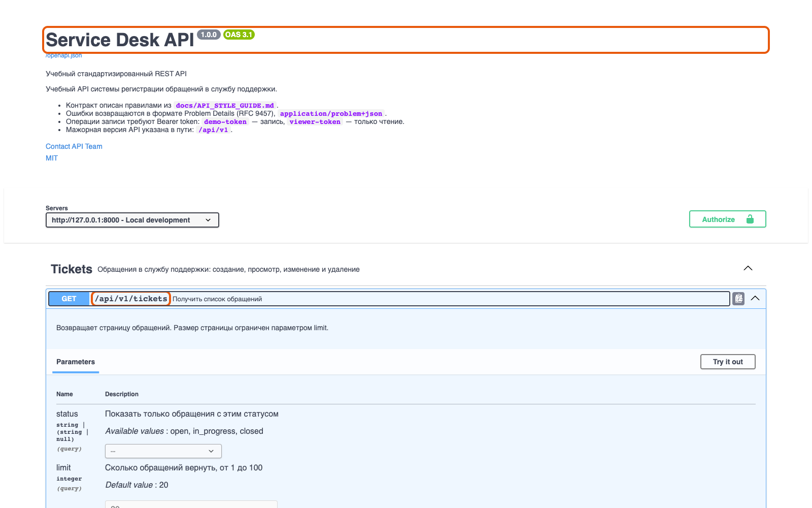
Task: Click the Service Desk API title
Action: 120,40
